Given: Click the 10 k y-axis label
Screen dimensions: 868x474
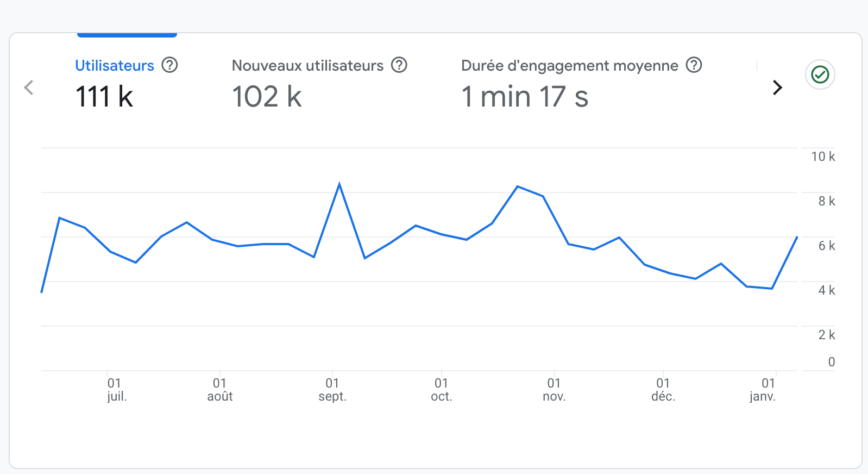Looking at the screenshot, I should 822,157.
